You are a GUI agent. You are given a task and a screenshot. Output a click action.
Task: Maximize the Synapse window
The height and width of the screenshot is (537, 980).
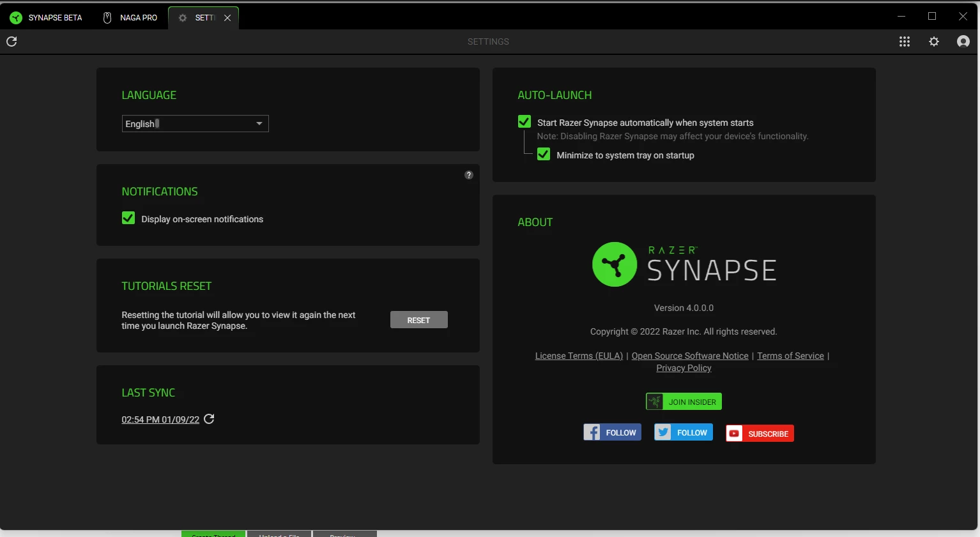point(932,17)
